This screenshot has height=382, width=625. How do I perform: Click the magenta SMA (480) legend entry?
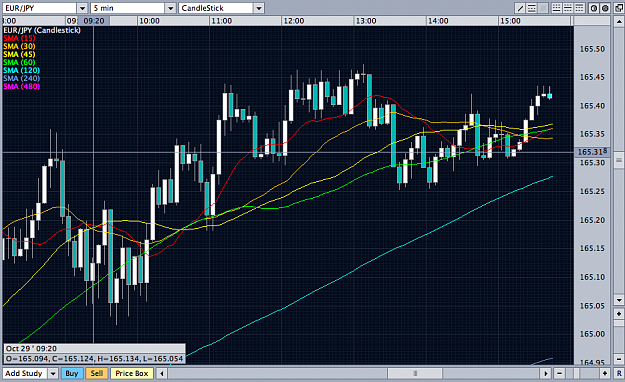22,86
